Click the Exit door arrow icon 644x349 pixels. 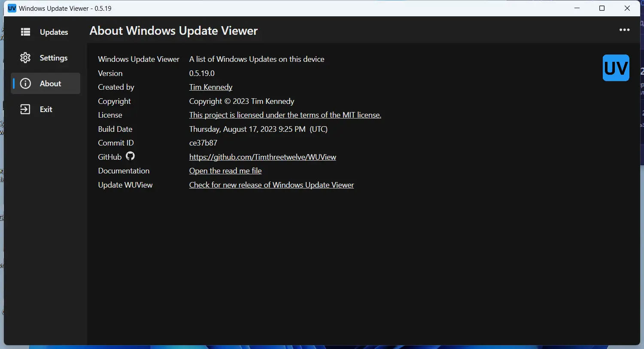(25, 109)
